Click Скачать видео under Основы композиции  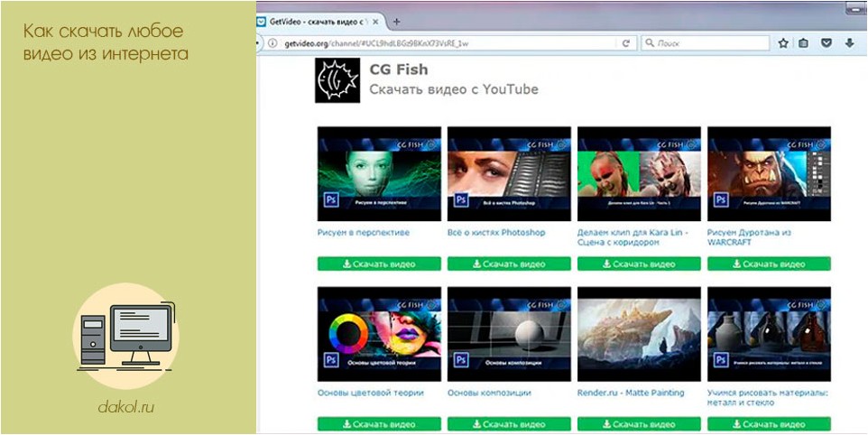pyautogui.click(x=509, y=424)
